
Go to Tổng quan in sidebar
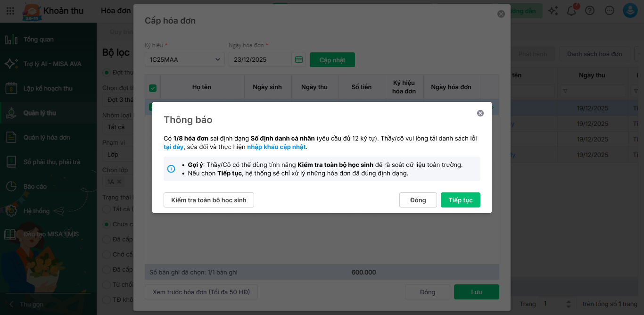39,40
